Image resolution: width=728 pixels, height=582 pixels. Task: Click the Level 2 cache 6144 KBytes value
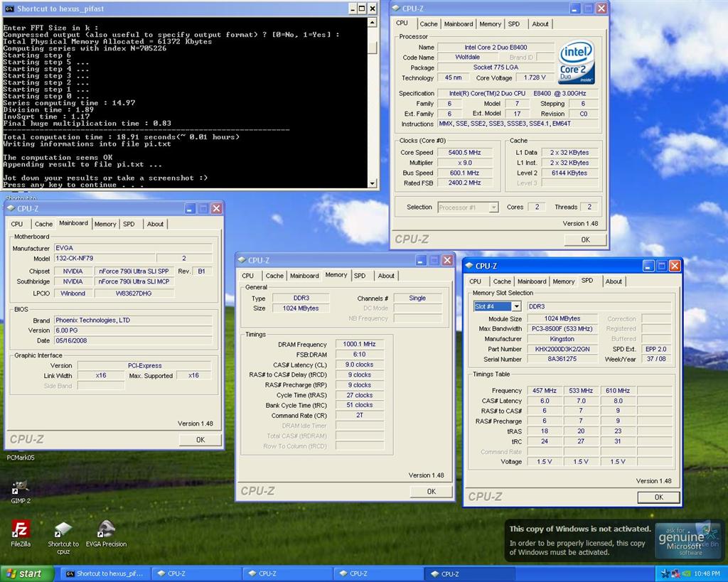(569, 173)
